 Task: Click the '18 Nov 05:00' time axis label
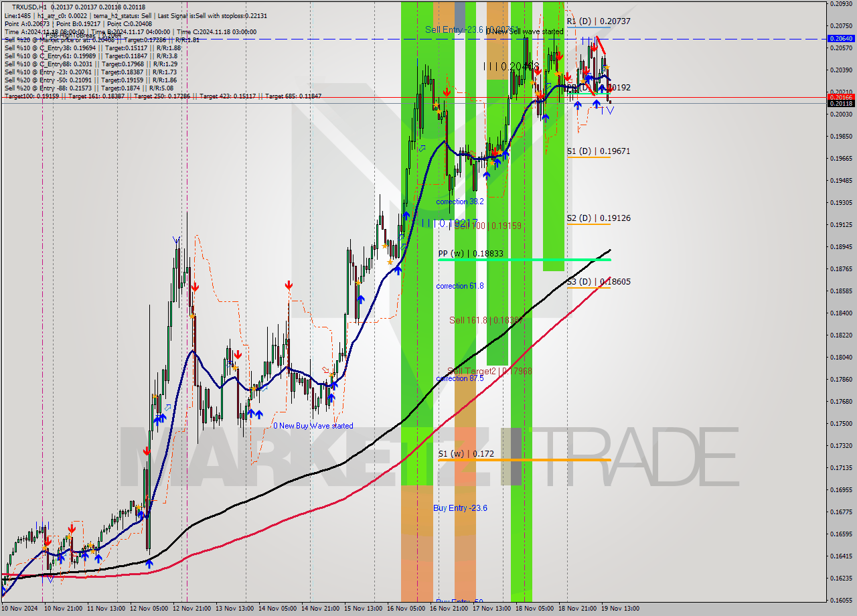coord(535,609)
